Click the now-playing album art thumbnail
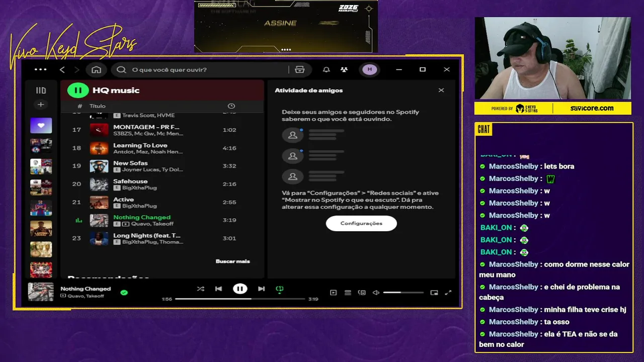644x362 pixels. (41, 292)
